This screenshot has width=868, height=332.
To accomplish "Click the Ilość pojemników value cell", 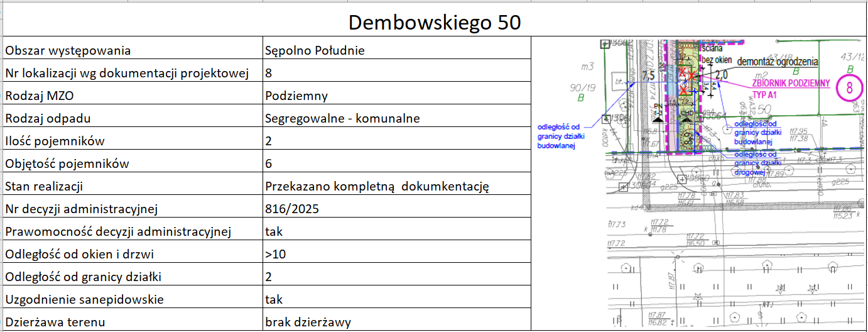I will tap(269, 141).
